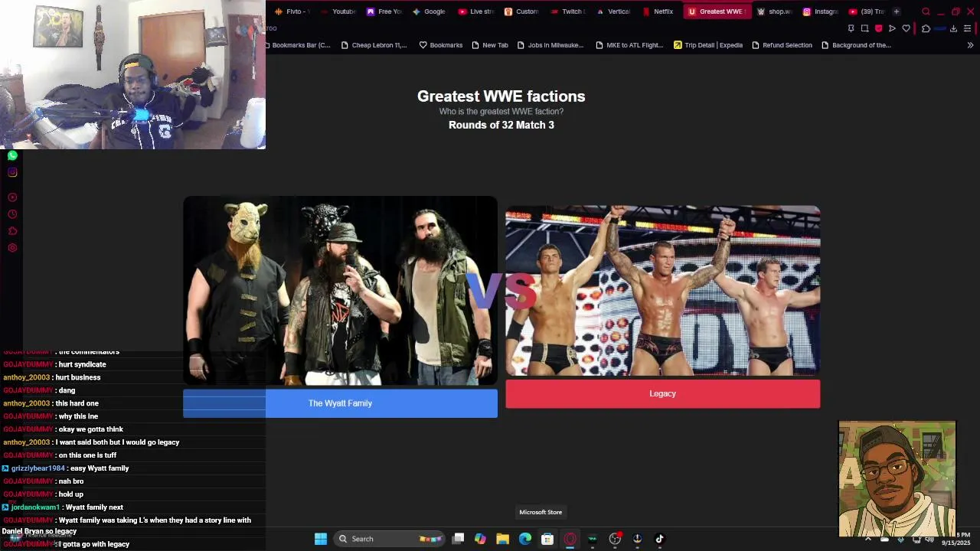Open a new tab with the plus button

(897, 11)
